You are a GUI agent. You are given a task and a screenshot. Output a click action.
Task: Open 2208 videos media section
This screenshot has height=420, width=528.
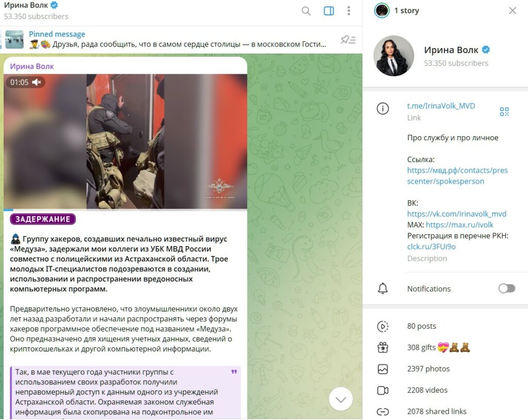click(427, 390)
